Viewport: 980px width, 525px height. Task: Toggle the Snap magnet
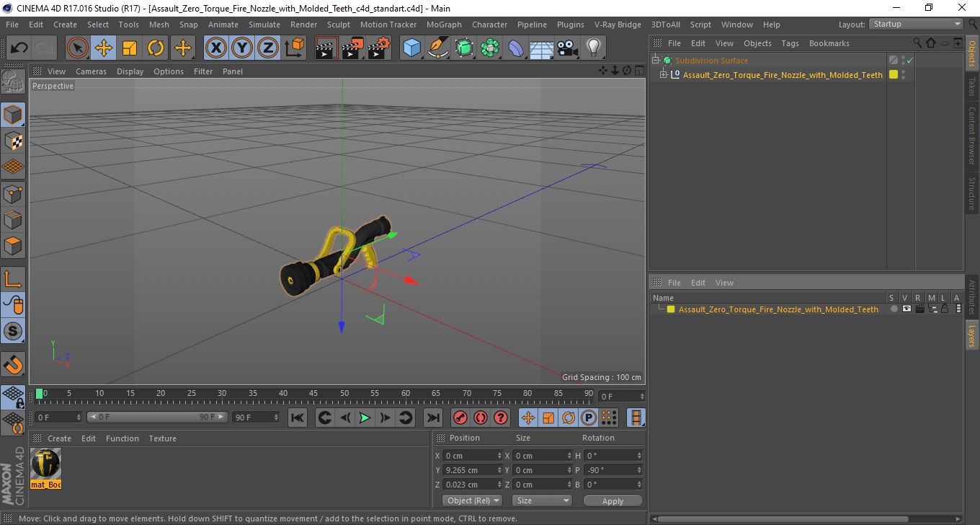[13, 364]
